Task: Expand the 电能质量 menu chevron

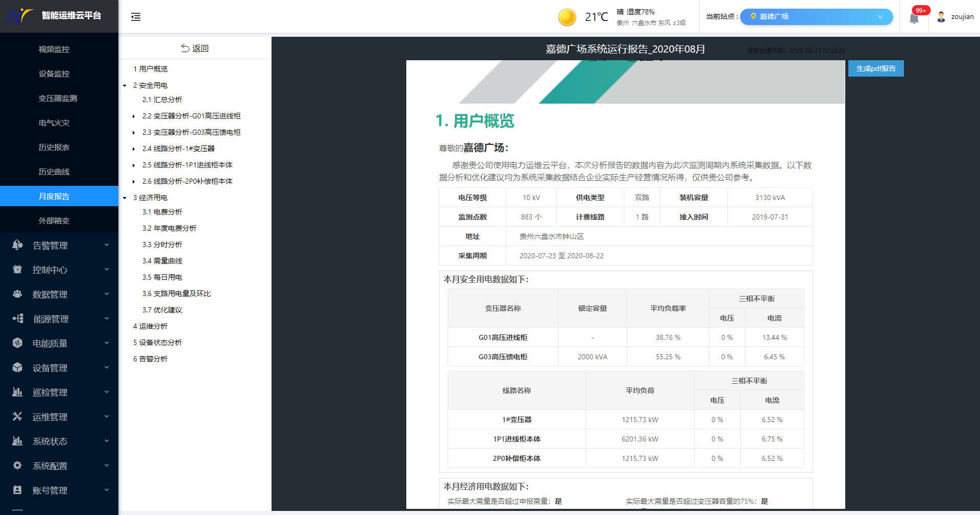Action: (x=107, y=343)
